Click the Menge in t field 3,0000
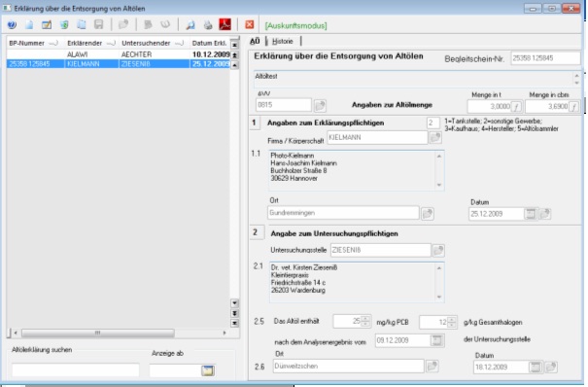 click(x=490, y=107)
